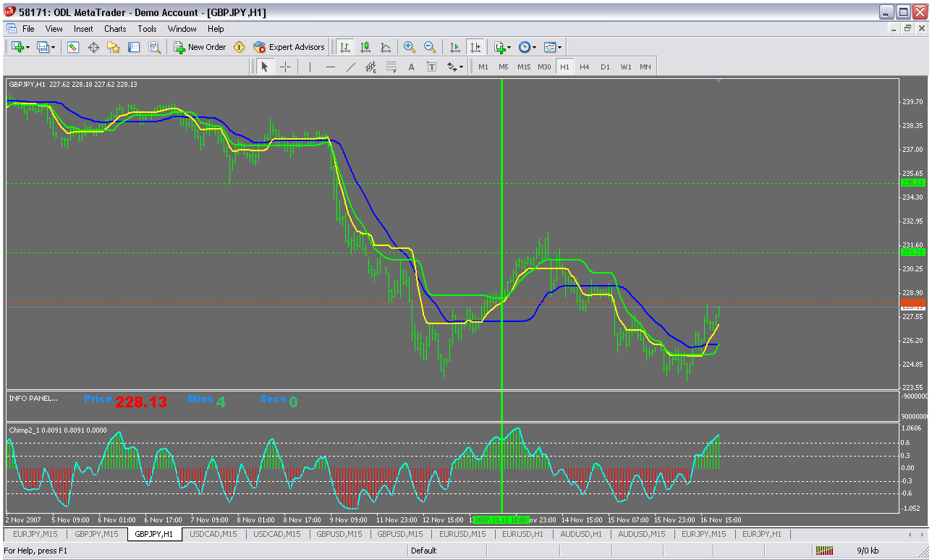Toggle Chart Shift icon
Viewport: 932px width, 560px height.
[475, 47]
